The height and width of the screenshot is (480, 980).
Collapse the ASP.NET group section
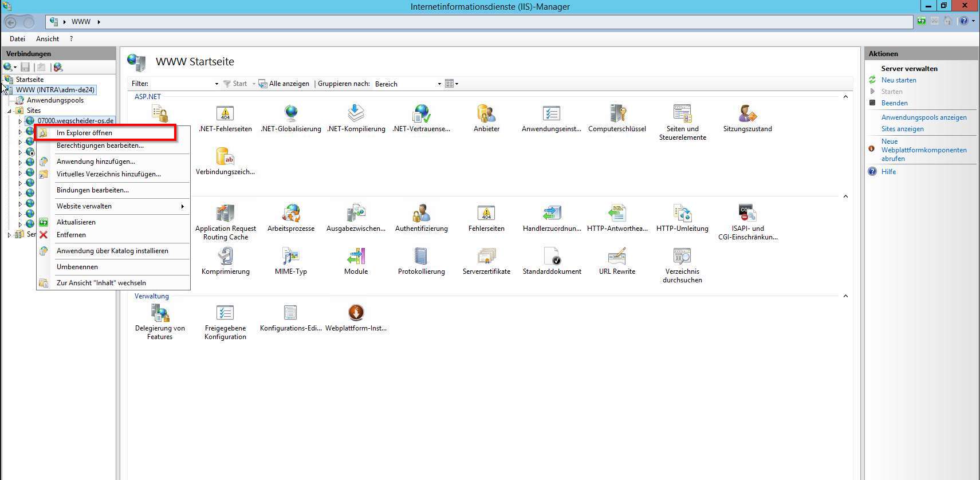(845, 97)
